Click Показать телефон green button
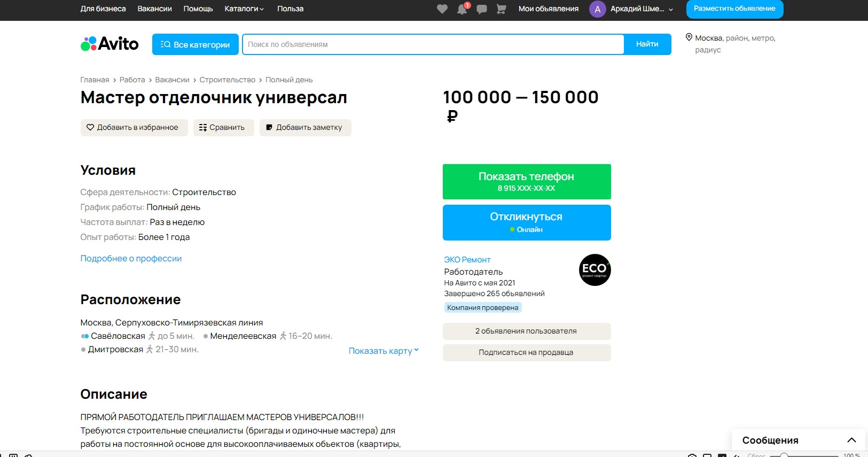The image size is (868, 457). coord(527,182)
